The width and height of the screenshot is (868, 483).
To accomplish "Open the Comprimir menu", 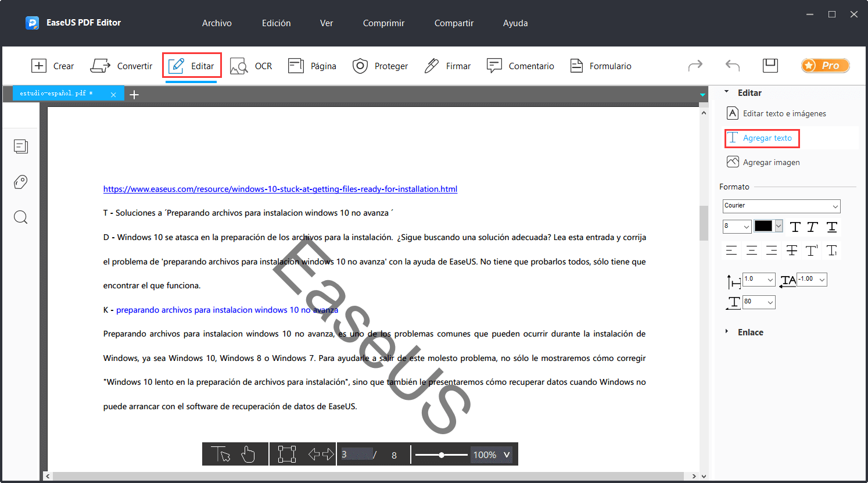I will 383,23.
